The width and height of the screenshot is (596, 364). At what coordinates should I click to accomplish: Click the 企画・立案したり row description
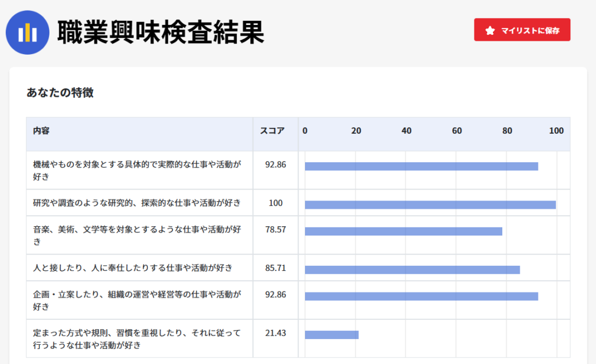137,300
